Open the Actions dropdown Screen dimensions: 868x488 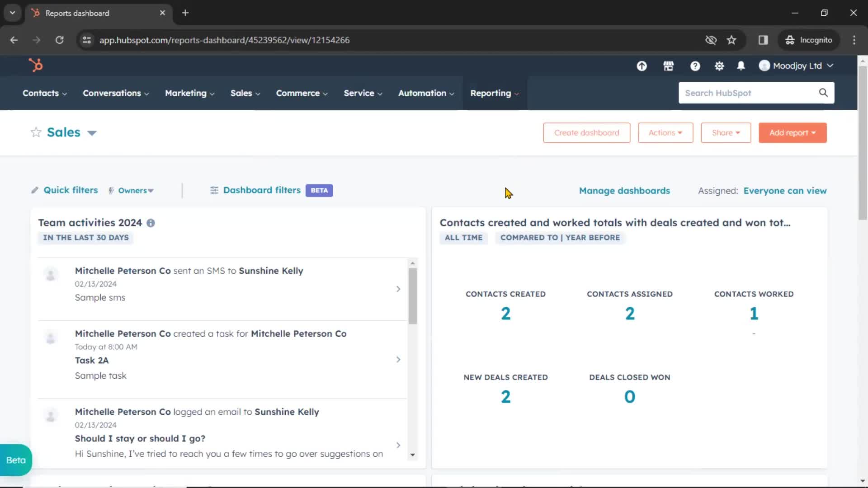tap(665, 132)
